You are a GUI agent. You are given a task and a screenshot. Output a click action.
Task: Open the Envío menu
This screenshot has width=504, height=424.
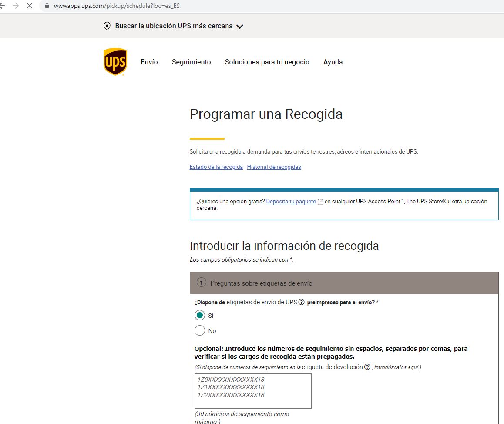149,62
